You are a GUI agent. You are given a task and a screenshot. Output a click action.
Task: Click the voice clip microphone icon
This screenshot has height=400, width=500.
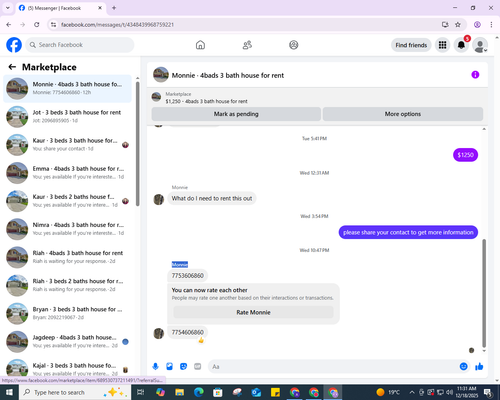[155, 367]
